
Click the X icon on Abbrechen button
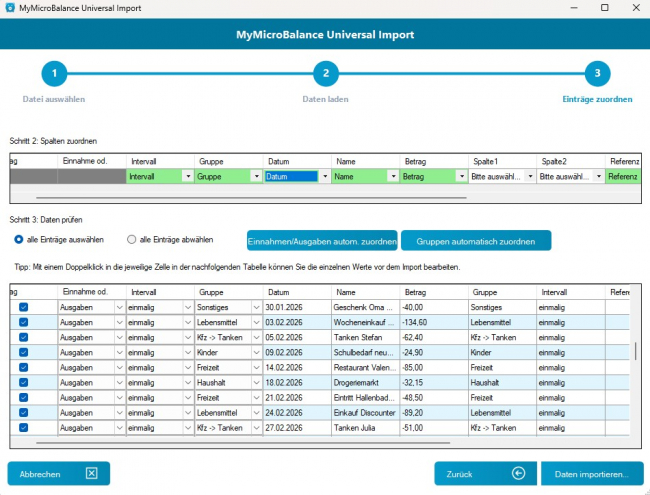pyautogui.click(x=91, y=473)
